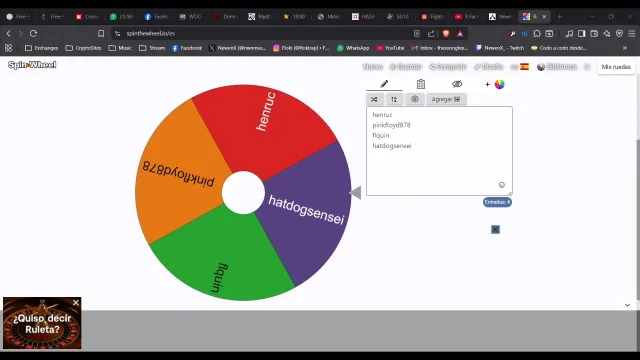This screenshot has width=640, height=360.
Task: Open the VPN shield toolbar icon
Action: (619, 33)
